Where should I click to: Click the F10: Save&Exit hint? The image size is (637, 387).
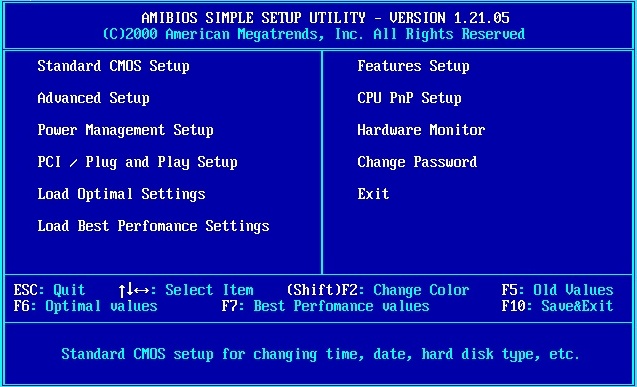(557, 306)
